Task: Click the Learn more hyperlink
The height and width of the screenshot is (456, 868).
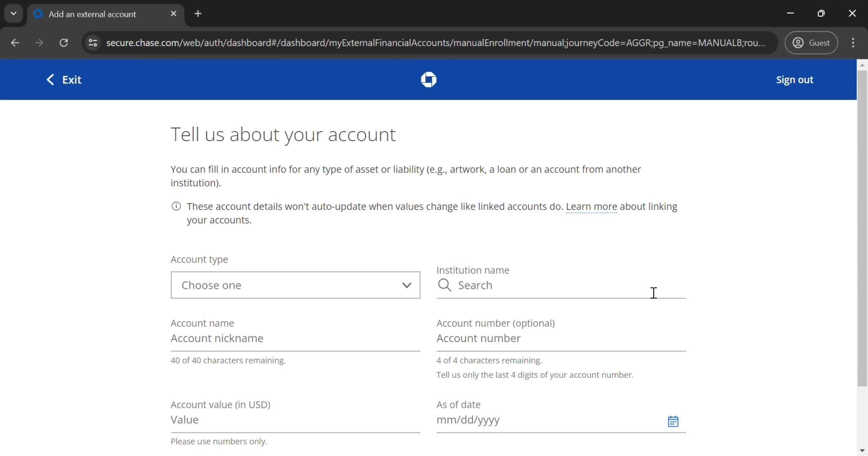Action: (x=591, y=206)
